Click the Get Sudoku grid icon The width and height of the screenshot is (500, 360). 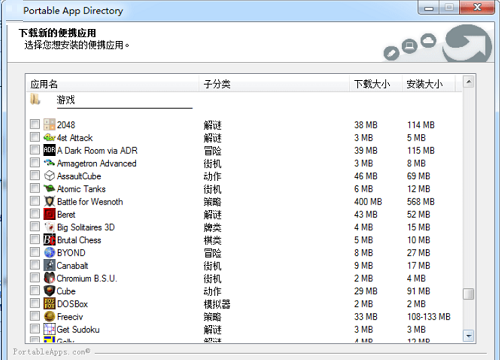(49, 329)
